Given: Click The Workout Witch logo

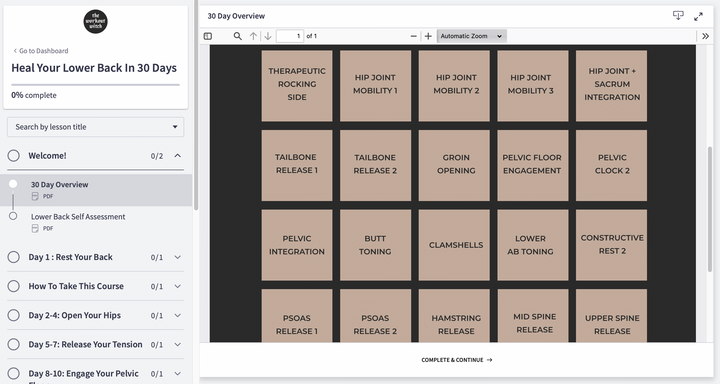Looking at the screenshot, I should click(96, 22).
